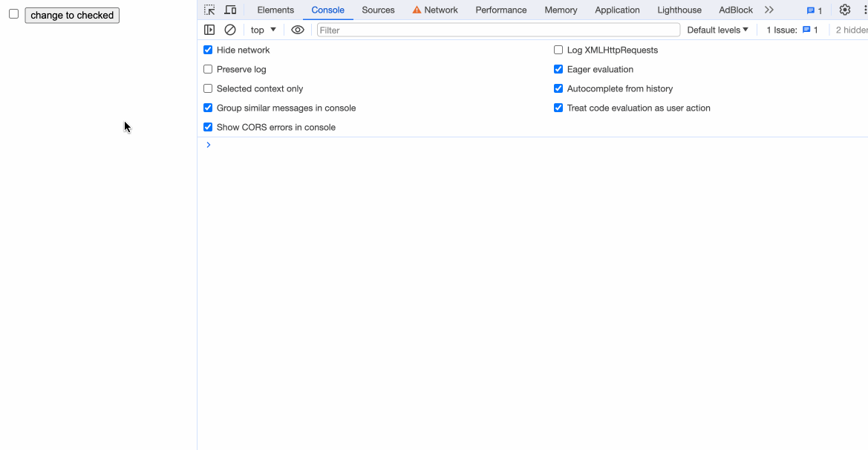Click the 1 Issue link
This screenshot has width=868, height=450.
[792, 30]
